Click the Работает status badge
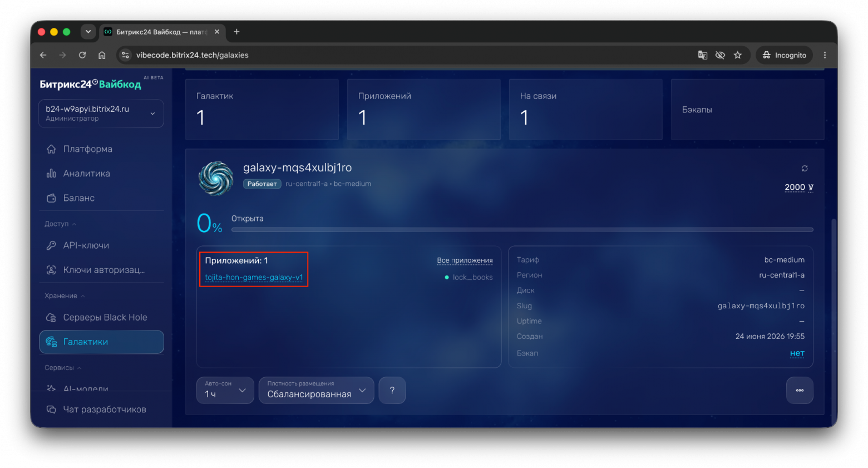The height and width of the screenshot is (468, 868). click(x=262, y=184)
